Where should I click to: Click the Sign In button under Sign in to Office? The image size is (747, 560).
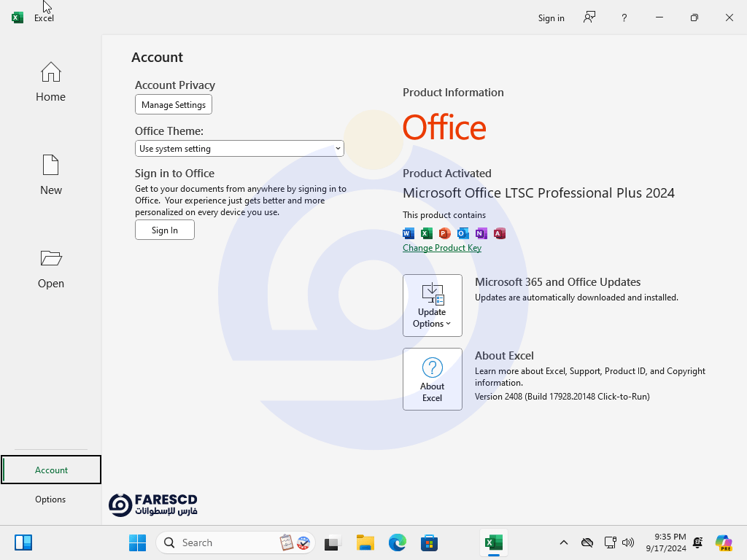pyautogui.click(x=165, y=230)
